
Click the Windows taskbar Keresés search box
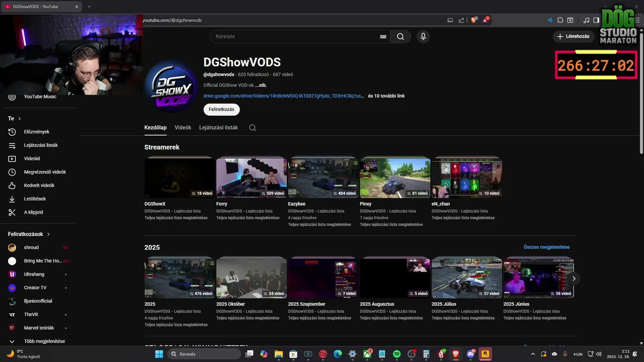click(204, 354)
